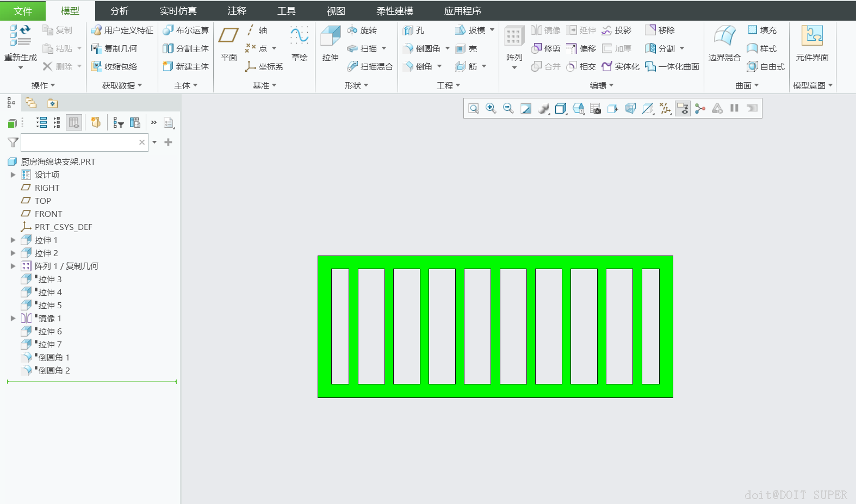Image resolution: width=856 pixels, height=504 pixels.
Task: Open the 倒圆角 dropdown arrow
Action: (x=448, y=48)
